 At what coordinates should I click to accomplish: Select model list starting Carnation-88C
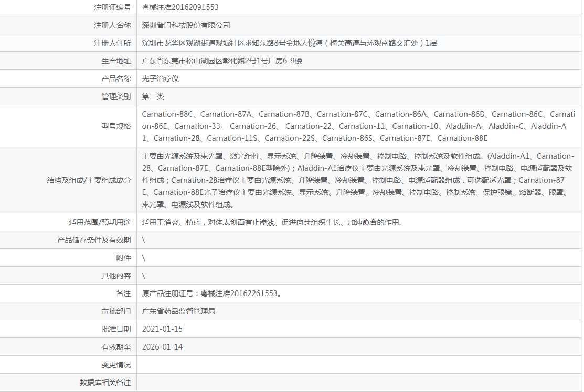click(x=358, y=126)
